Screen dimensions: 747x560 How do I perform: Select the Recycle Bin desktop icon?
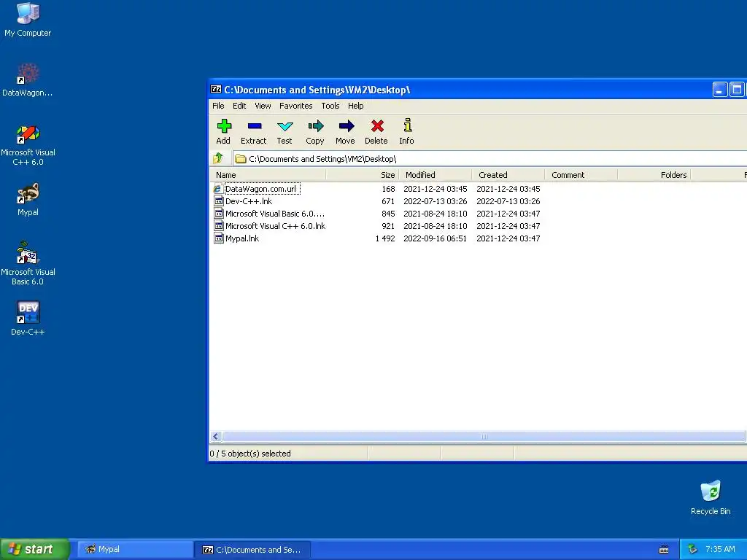coord(711,491)
